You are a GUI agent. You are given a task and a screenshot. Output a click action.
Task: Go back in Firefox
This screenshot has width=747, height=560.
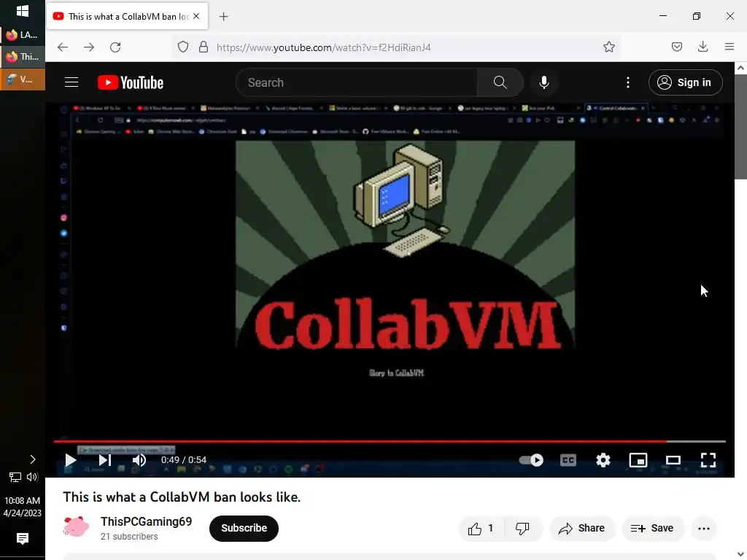63,47
